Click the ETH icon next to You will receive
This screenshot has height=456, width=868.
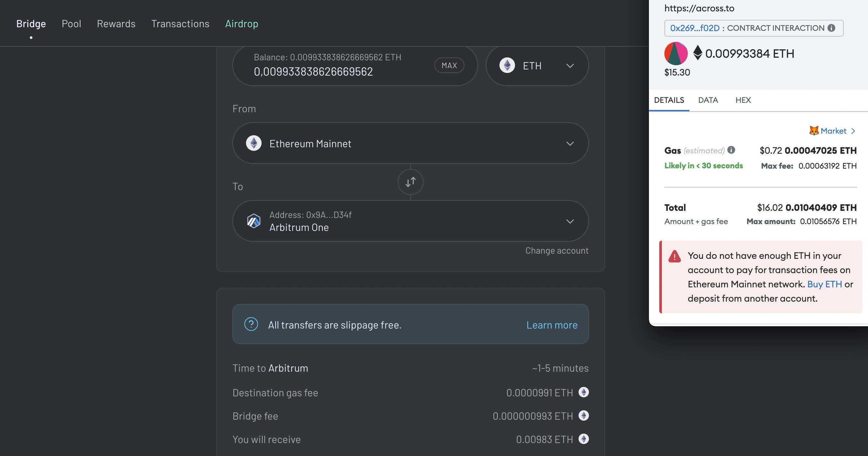[x=584, y=439]
